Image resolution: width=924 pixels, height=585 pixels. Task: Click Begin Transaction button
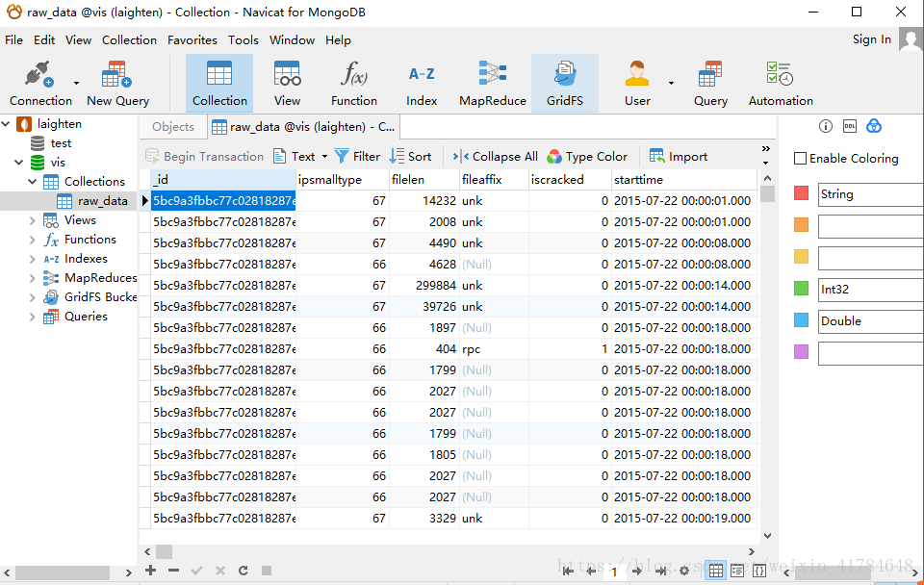(x=204, y=156)
